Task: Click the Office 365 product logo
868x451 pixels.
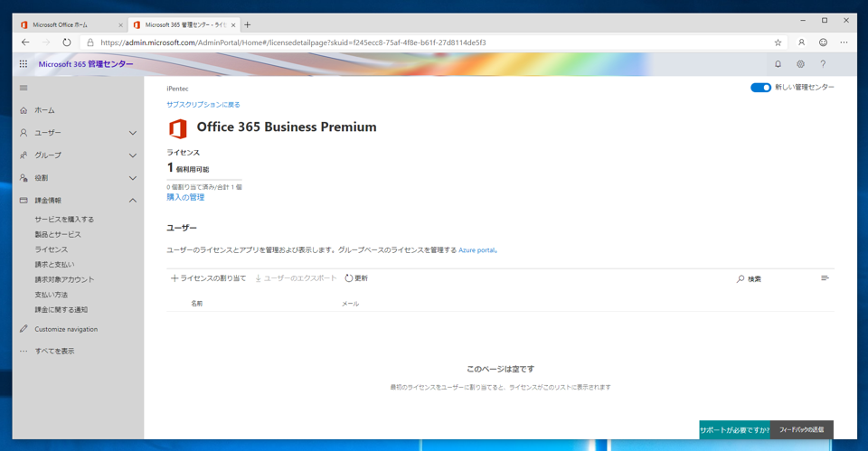Action: 178,128
